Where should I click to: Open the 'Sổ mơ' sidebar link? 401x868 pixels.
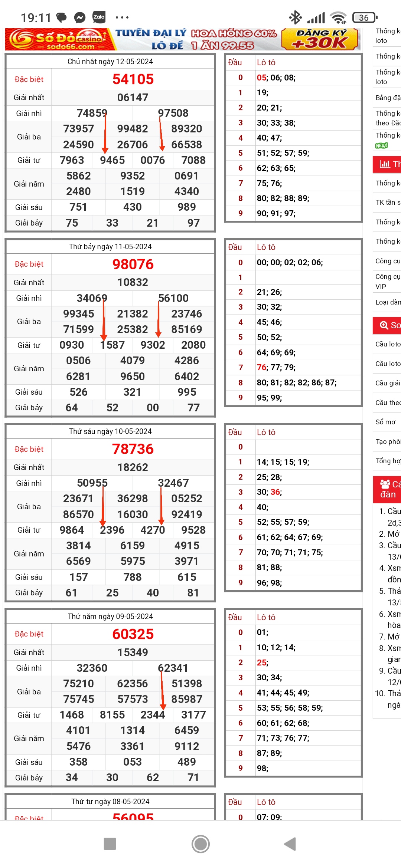click(385, 422)
